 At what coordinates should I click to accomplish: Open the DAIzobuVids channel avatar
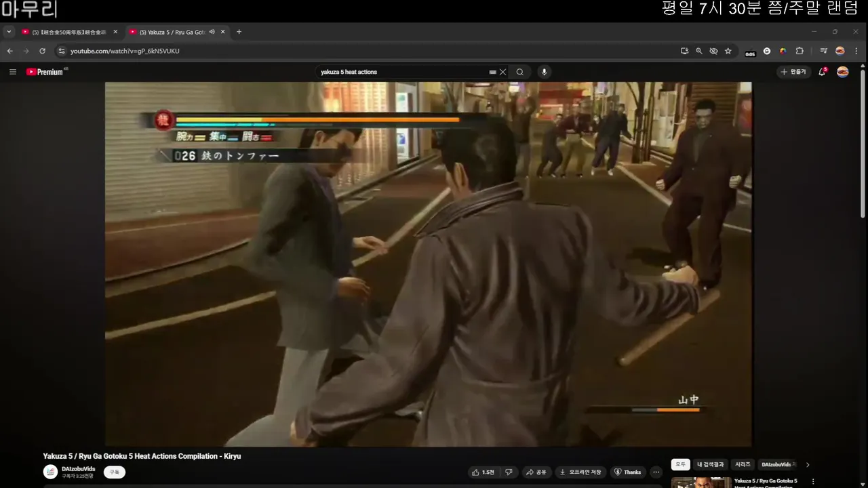tap(50, 472)
